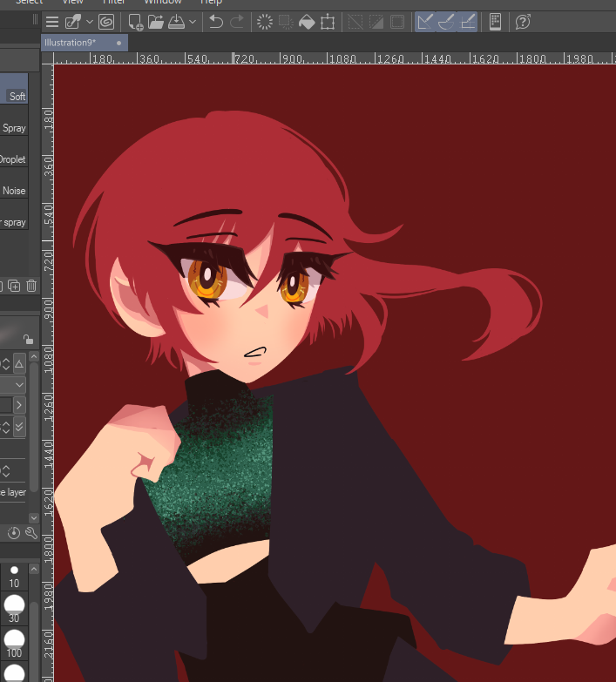Save the illustration with the Save icon
Image resolution: width=616 pixels, height=682 pixels.
click(x=176, y=22)
